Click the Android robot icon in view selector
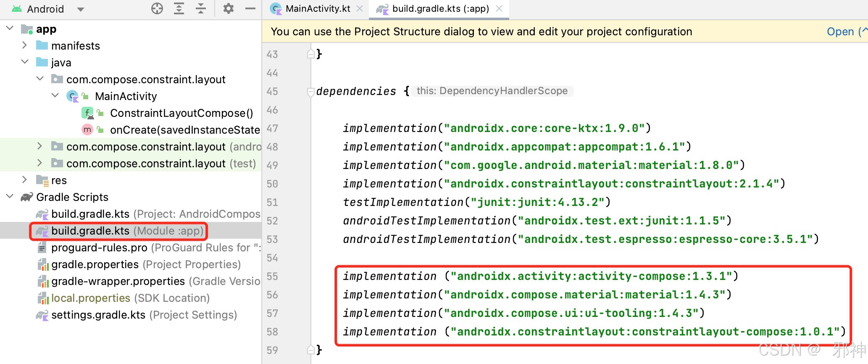The width and height of the screenshot is (868, 364). click(x=17, y=9)
